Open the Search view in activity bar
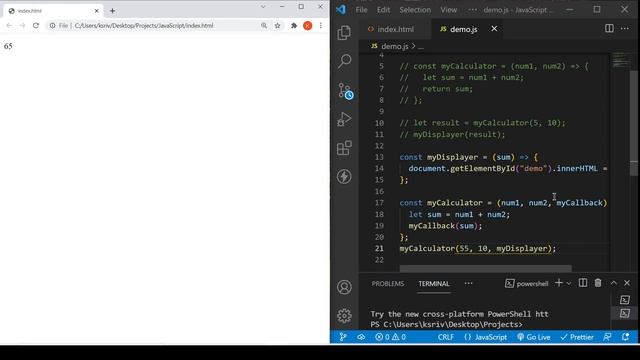The image size is (640, 360). pos(344,61)
